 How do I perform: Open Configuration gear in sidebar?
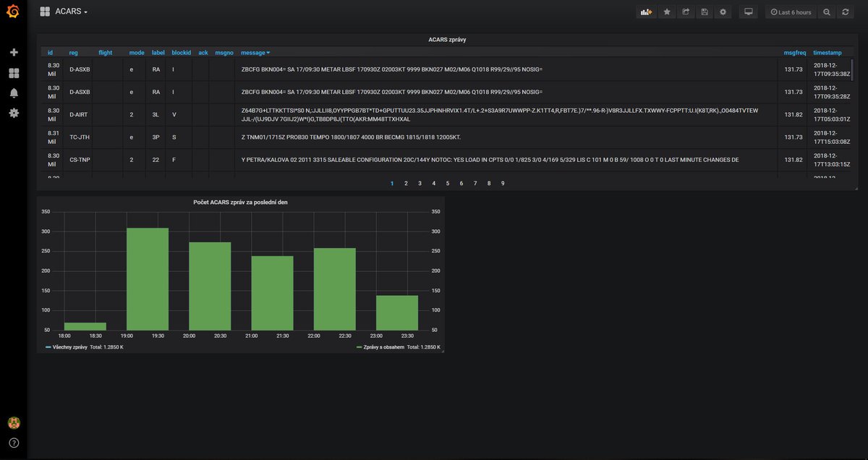(x=14, y=113)
